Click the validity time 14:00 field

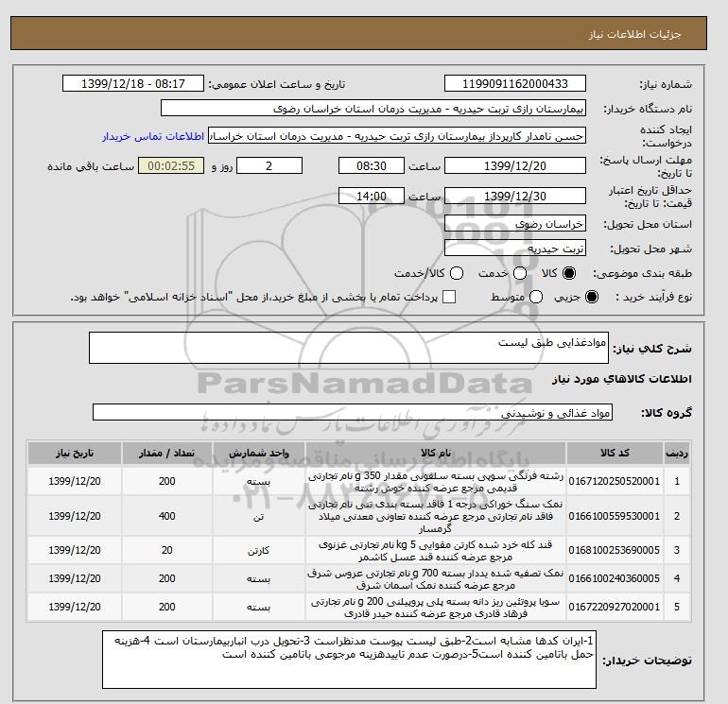pyautogui.click(x=372, y=196)
